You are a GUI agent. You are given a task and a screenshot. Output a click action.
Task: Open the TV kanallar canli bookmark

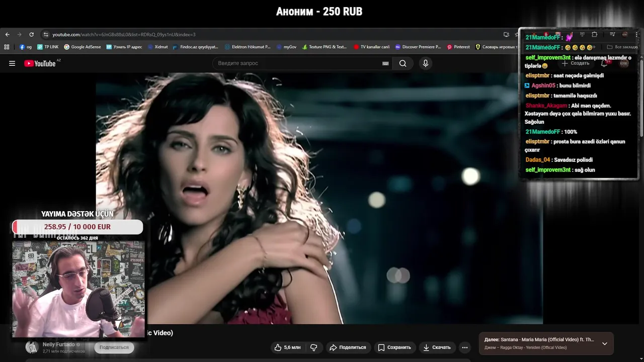point(371,47)
